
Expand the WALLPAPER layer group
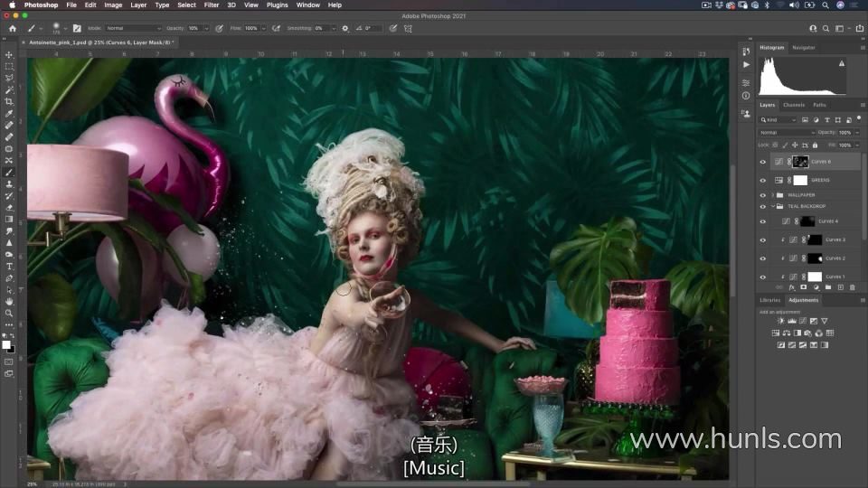point(771,194)
